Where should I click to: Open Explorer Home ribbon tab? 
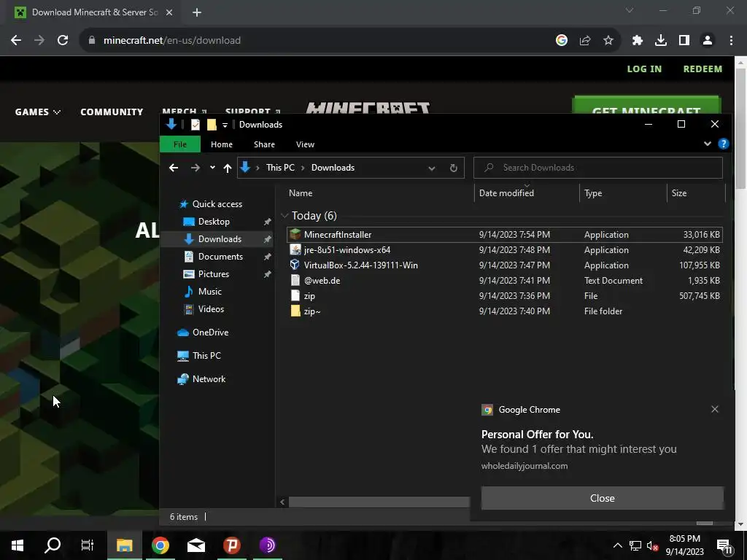click(222, 144)
